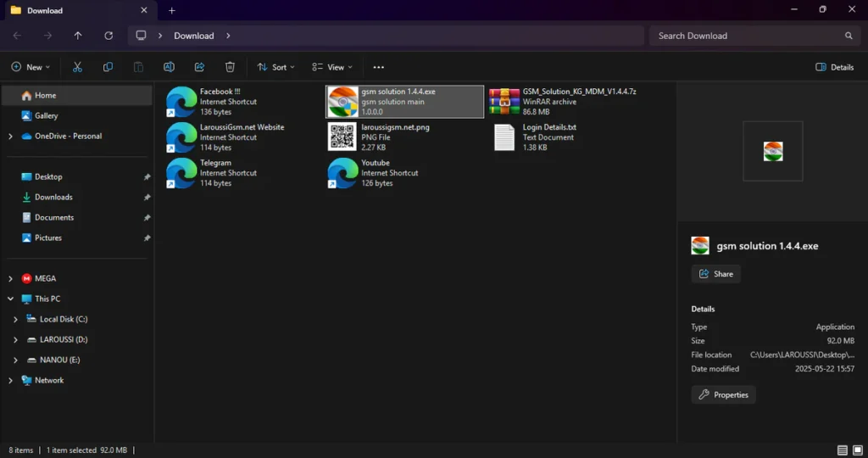Click the date modified 2025-05-22 15:57 value
Image resolution: width=868 pixels, height=458 pixels.
coord(825,369)
